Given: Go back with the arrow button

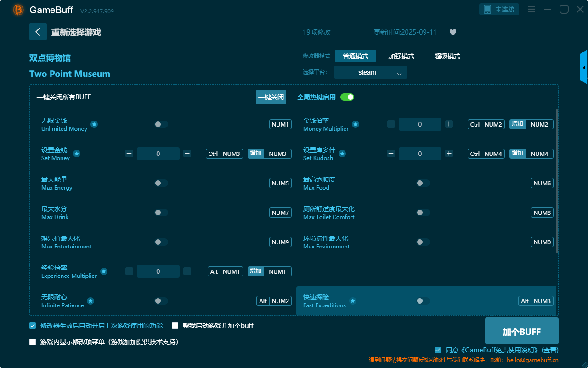Looking at the screenshot, I should [x=38, y=32].
